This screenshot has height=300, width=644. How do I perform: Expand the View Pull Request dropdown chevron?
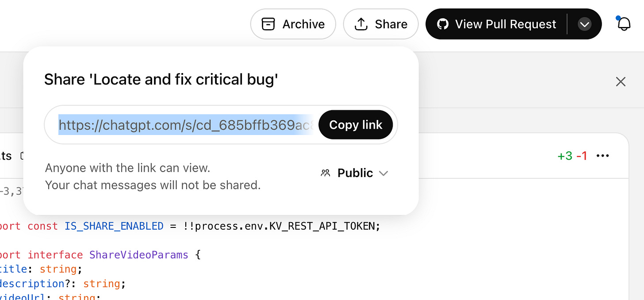585,24
